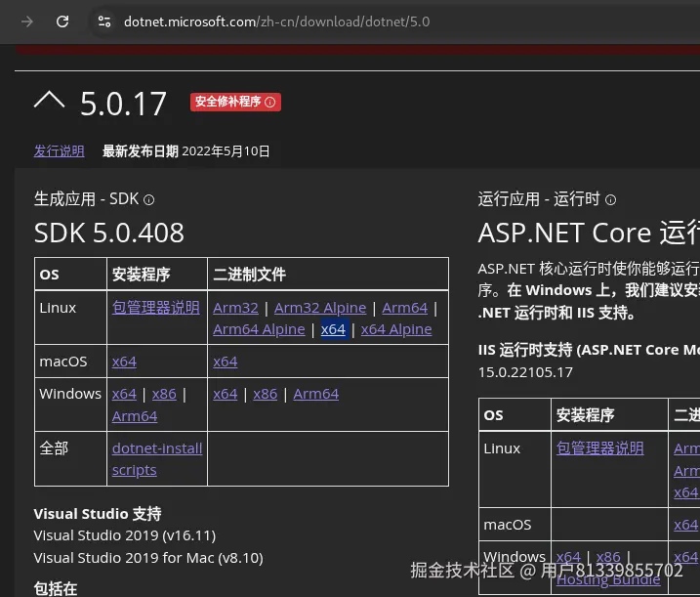Click the address bar URL
700x597 pixels.
(x=277, y=21)
